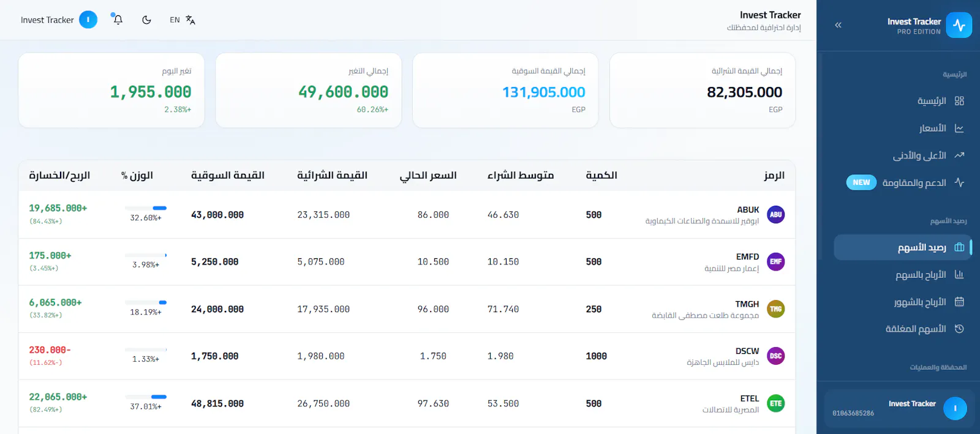980x434 pixels.
Task: Open الدعم والمقاومة pulse icon
Action: pos(959,182)
